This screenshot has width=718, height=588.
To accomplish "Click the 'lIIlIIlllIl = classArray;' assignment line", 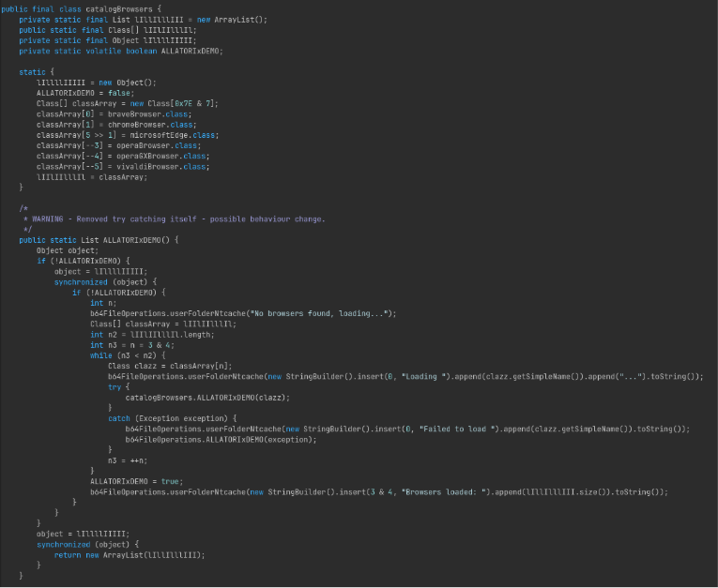I will [x=92, y=177].
